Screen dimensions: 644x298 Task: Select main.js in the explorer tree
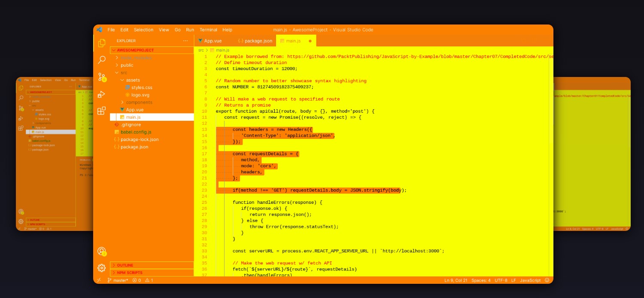[x=152, y=117]
